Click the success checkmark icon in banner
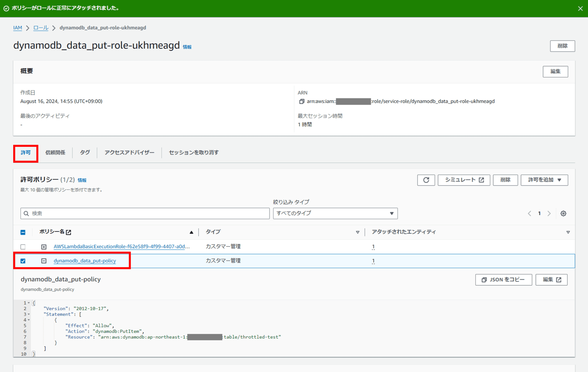This screenshot has height=372, width=588. [x=6, y=9]
